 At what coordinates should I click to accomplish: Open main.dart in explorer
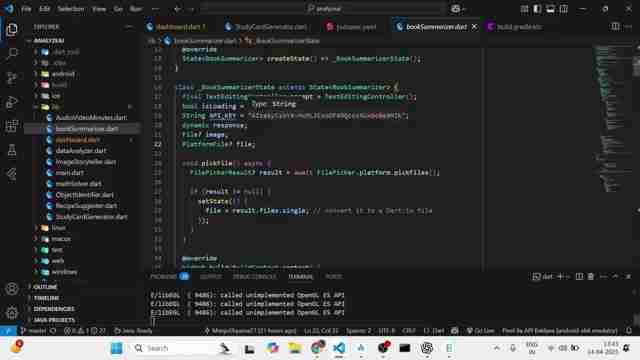[69, 173]
